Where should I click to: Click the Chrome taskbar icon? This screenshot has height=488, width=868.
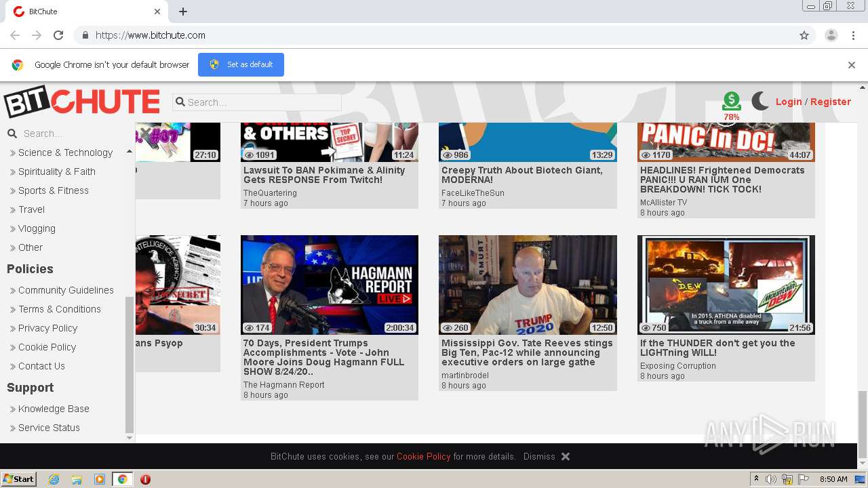click(122, 479)
